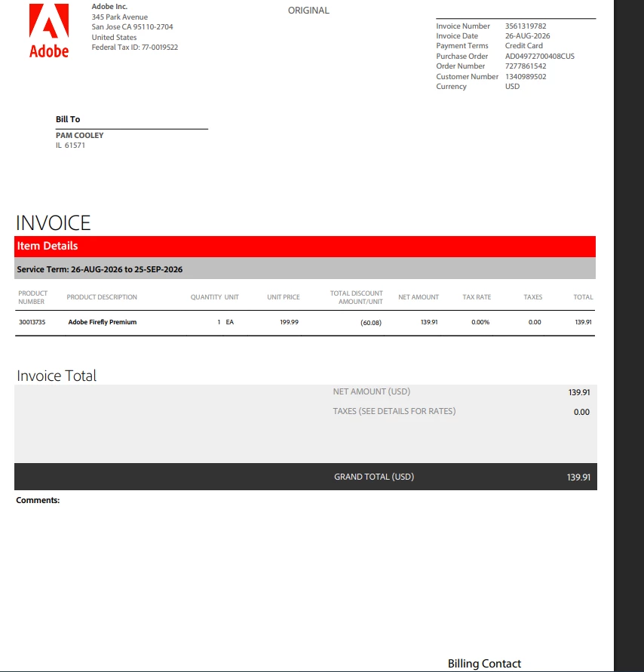The width and height of the screenshot is (644, 672).
Task: Click the Adobe logo
Action: pyautogui.click(x=49, y=31)
